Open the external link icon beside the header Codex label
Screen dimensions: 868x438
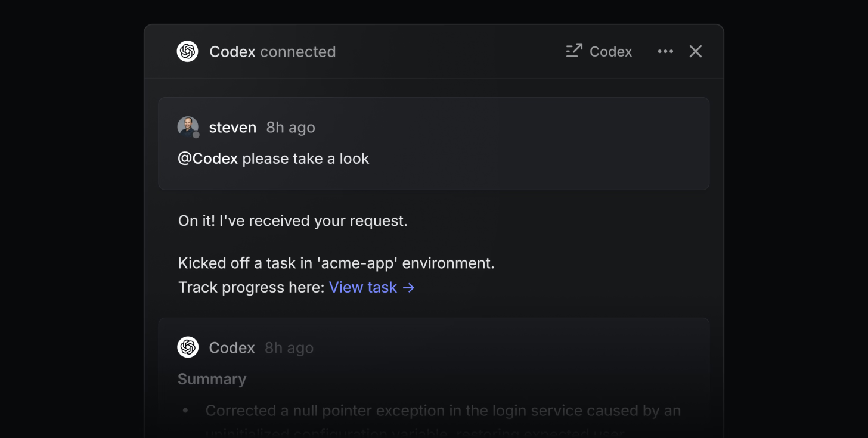(574, 51)
